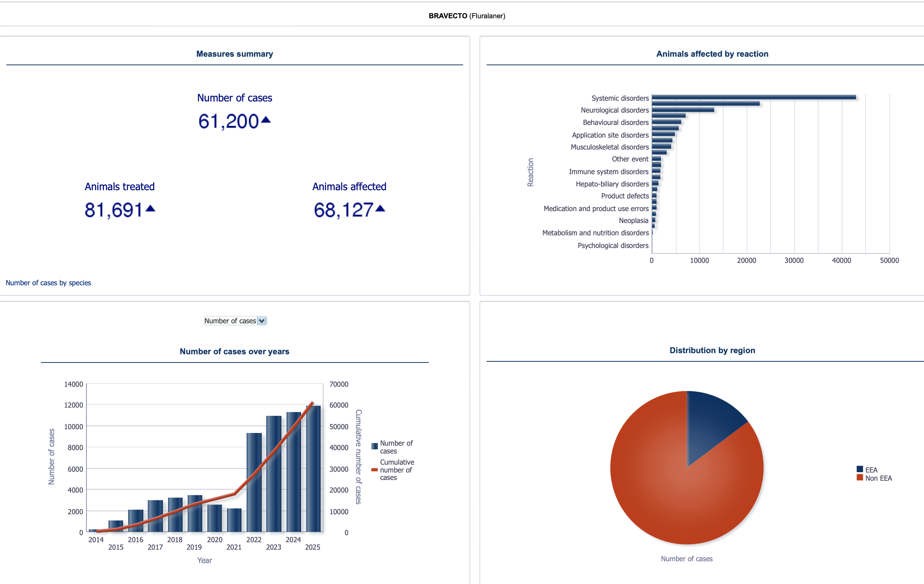Click the BRAVECTO (Fluralaner) title
The image size is (924, 584).
tap(466, 16)
